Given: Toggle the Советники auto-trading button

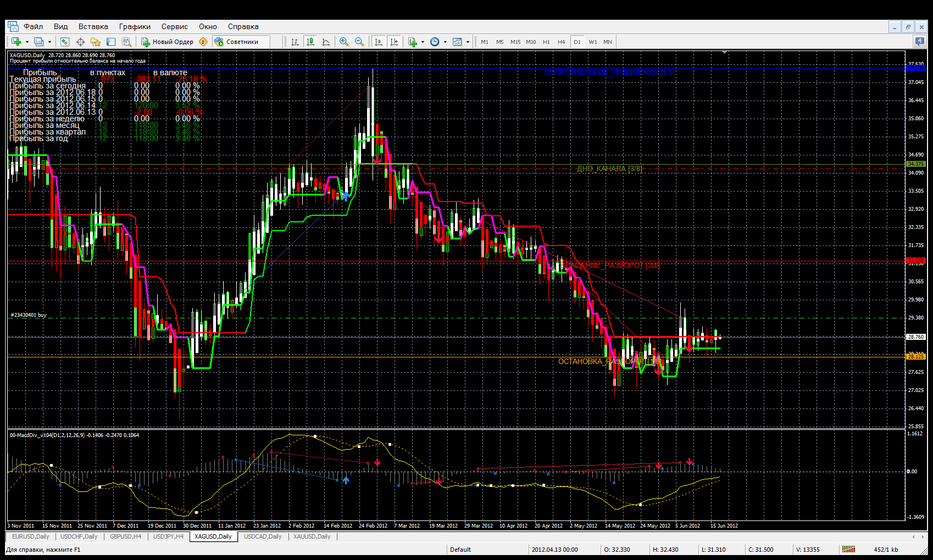Looking at the screenshot, I should [237, 42].
